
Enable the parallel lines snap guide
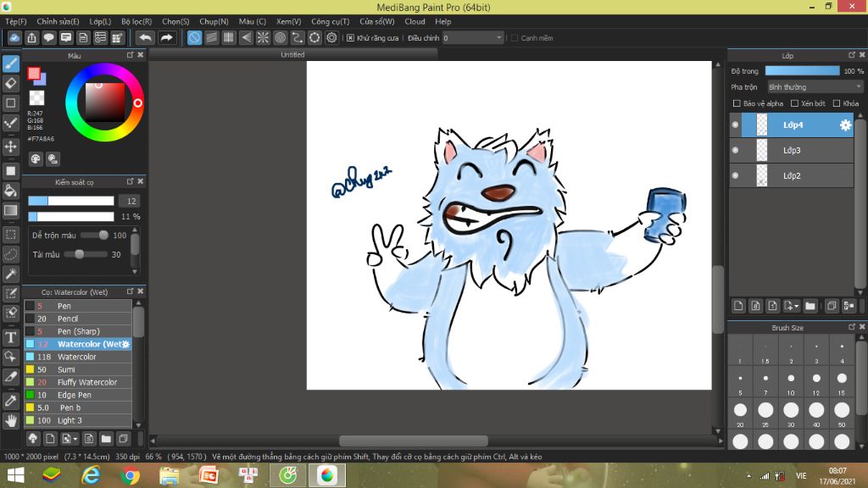(211, 37)
